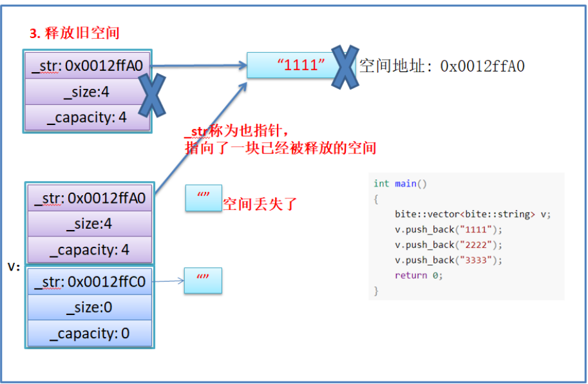Select the text "空间地址: 0x0012ffA0"
588x384 pixels.
tap(442, 66)
